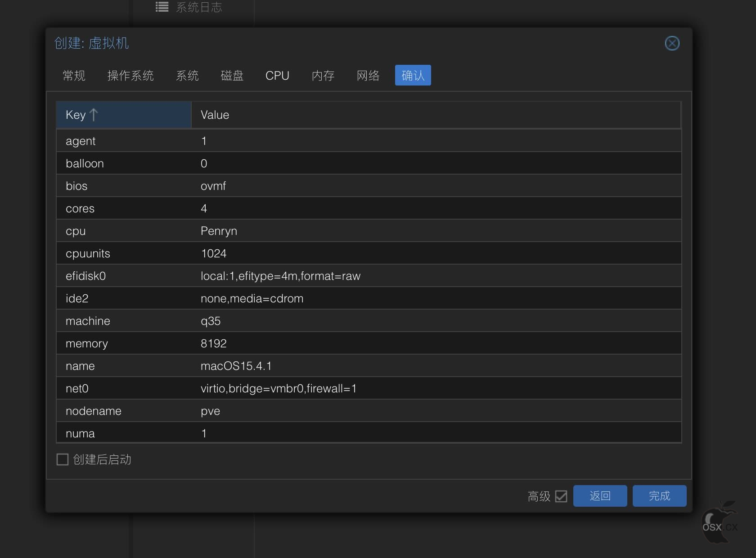
Task: Select the agent row key
Action: 81,141
